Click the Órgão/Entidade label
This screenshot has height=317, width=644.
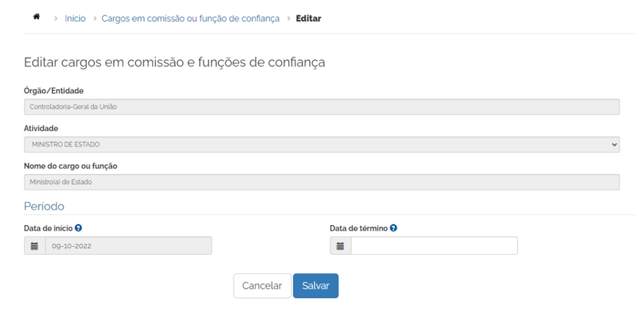point(54,91)
